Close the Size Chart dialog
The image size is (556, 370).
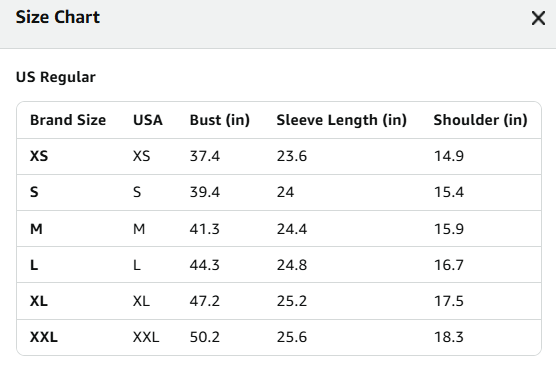[x=538, y=18]
